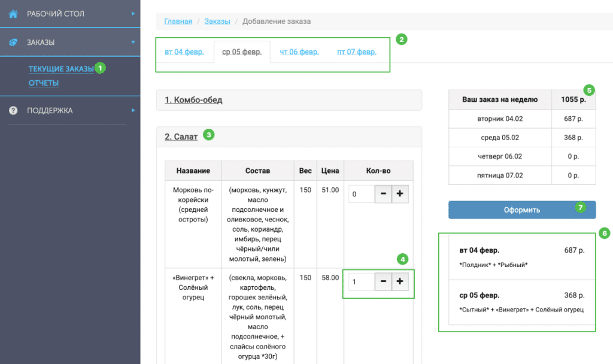Increase quantity of Морковь по-корейски with plus
613x364 pixels.
pyautogui.click(x=400, y=194)
